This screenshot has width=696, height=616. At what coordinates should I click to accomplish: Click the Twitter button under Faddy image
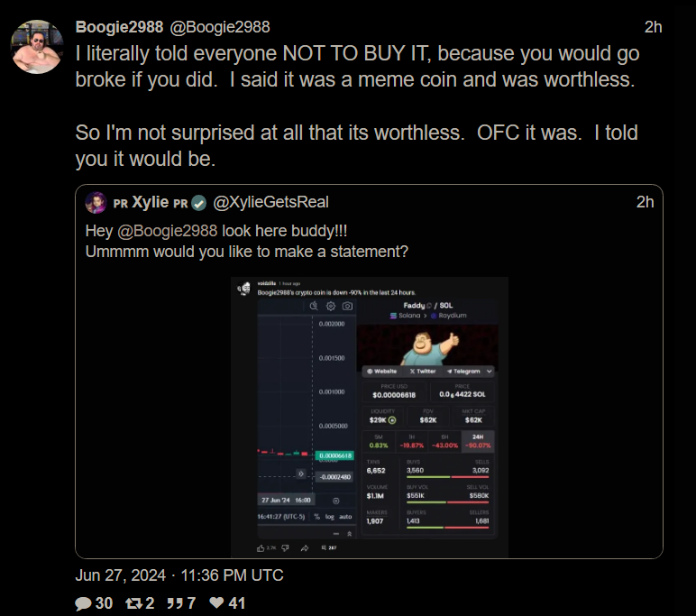pyautogui.click(x=423, y=372)
